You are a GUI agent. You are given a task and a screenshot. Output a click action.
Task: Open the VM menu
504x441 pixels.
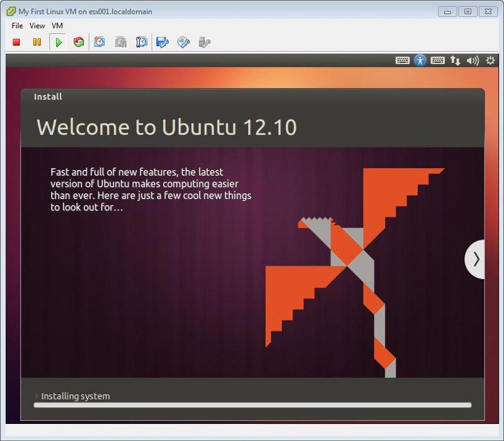pyautogui.click(x=57, y=26)
